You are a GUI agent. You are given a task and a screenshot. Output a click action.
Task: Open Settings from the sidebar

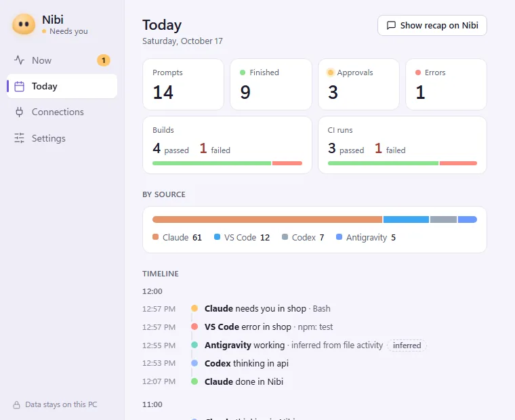point(62,138)
